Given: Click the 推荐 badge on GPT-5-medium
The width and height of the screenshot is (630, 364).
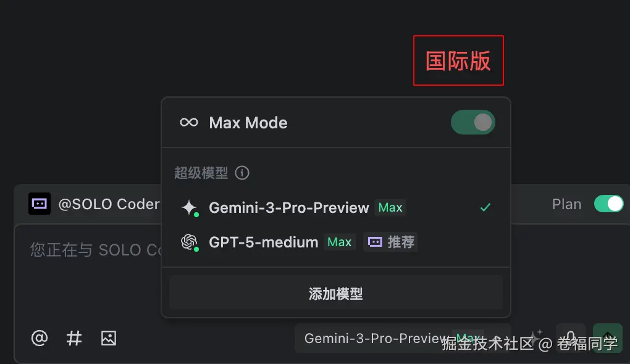Looking at the screenshot, I should [390, 242].
